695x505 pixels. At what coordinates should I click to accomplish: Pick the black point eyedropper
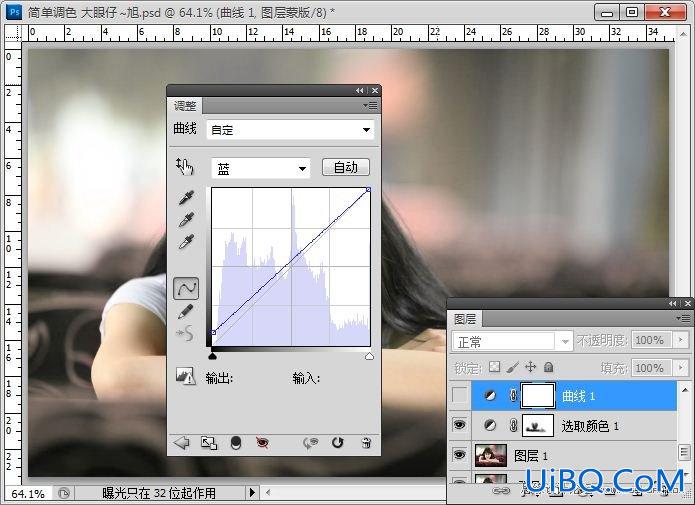click(186, 198)
